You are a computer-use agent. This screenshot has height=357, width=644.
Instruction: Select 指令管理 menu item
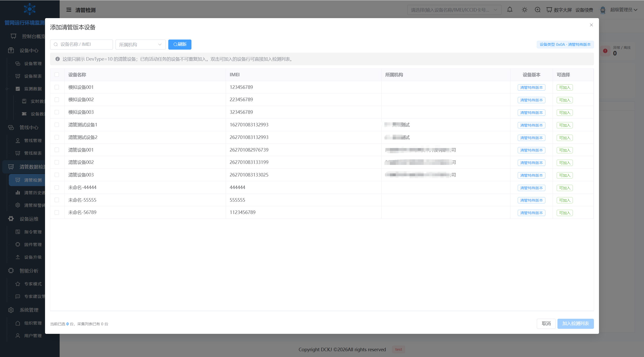pos(33,232)
